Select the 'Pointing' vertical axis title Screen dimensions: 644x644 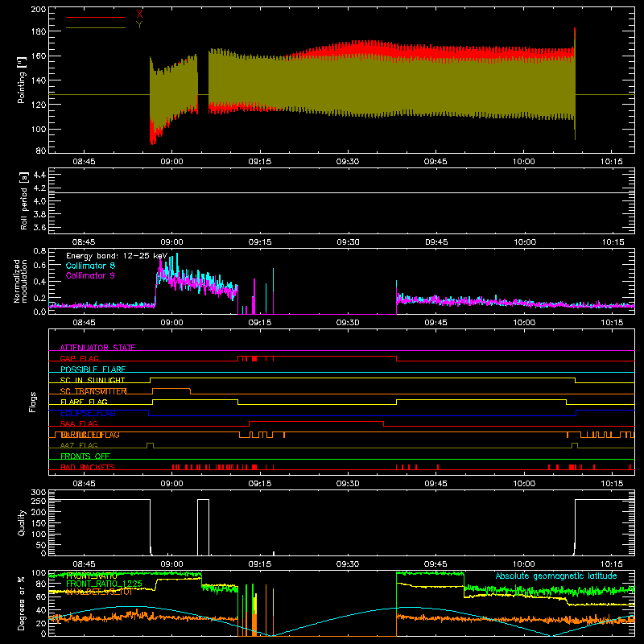pyautogui.click(x=22, y=80)
